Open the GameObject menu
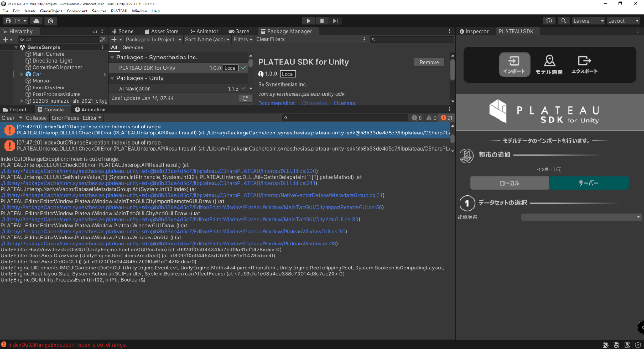Viewport: 644px width, 349px height. (51, 11)
